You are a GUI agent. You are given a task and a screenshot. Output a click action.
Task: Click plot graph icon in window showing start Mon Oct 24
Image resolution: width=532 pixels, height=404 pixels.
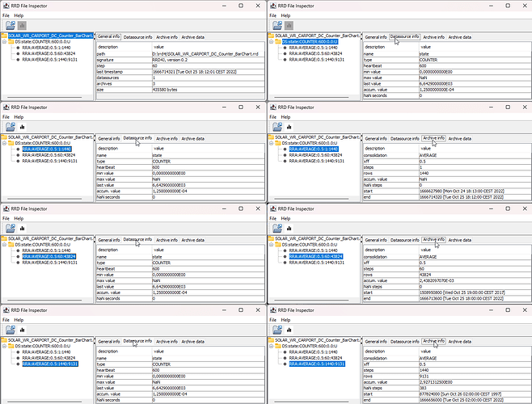289,127
